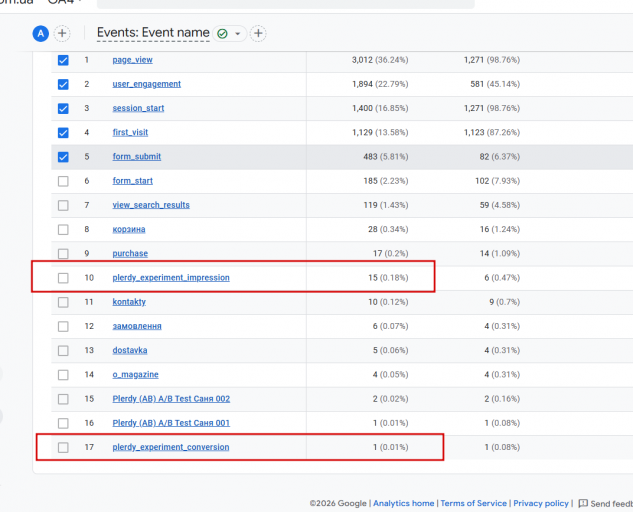The image size is (633, 512).
Task: Click the 82 (6.37%) users cell
Action: tap(499, 157)
